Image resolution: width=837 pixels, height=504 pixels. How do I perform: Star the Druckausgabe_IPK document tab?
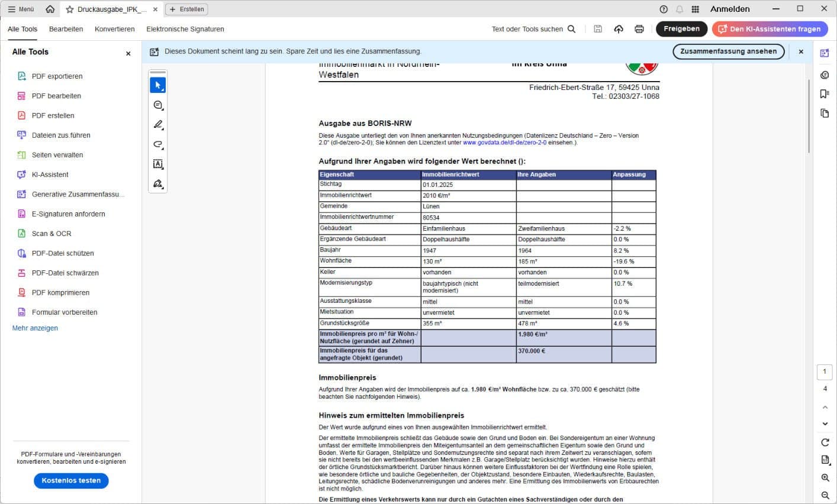coord(70,9)
